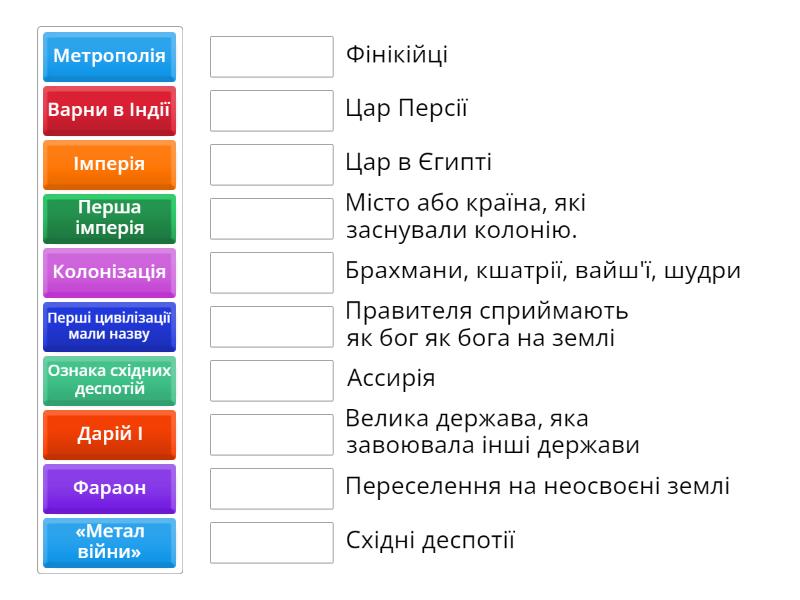Select the box for Переселення на неосвоєні землі
800x600 pixels.
click(x=272, y=489)
